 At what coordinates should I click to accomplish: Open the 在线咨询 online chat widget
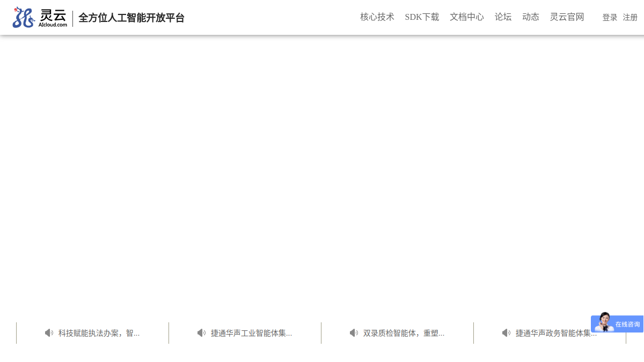click(x=617, y=323)
